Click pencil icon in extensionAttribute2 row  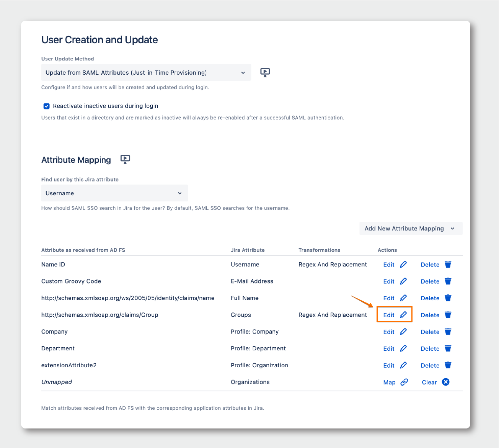click(403, 365)
